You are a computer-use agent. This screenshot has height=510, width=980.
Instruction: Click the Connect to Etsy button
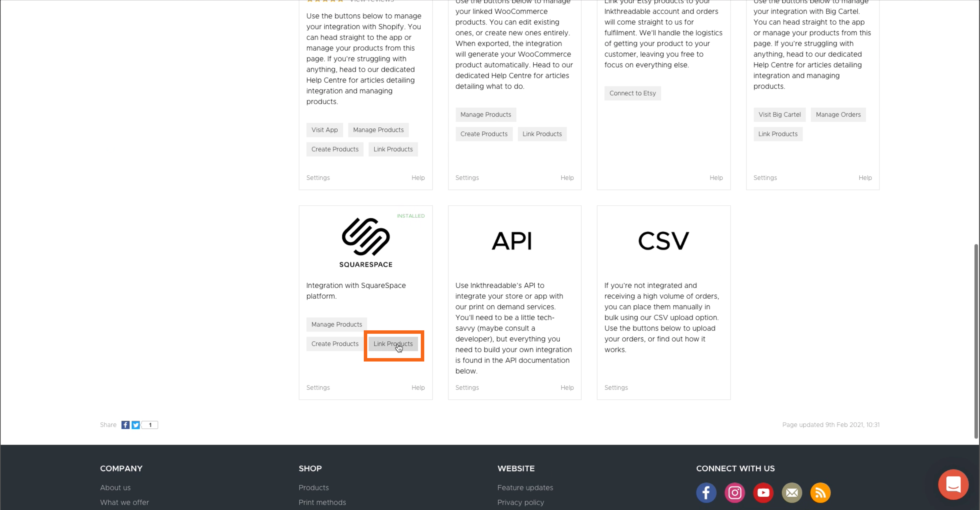[632, 93]
